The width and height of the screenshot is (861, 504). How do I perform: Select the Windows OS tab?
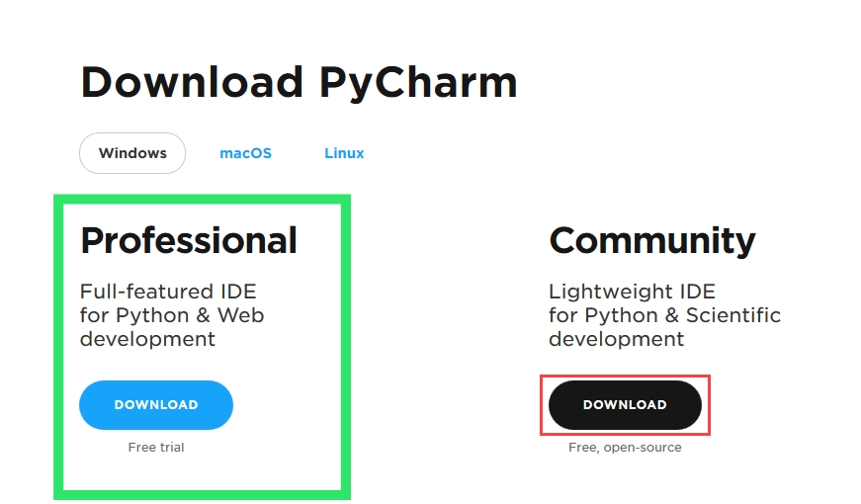click(132, 153)
